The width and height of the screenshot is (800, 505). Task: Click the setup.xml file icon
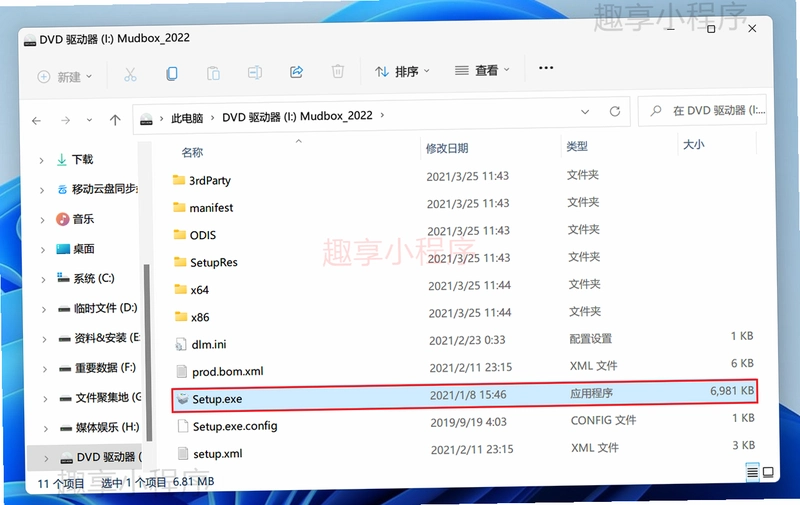click(183, 453)
